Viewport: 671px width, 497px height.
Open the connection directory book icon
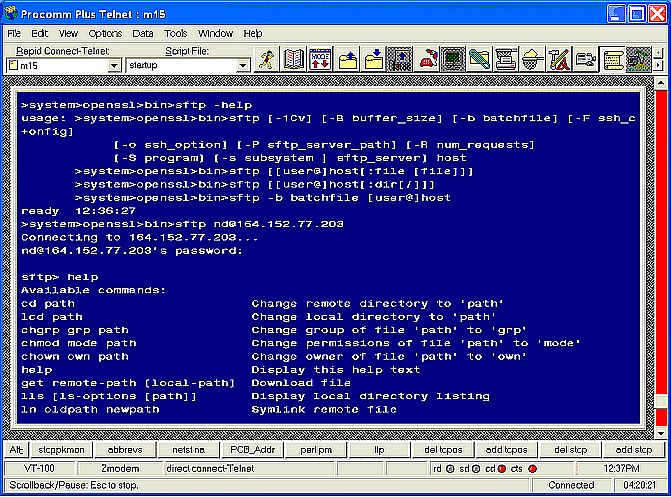tap(293, 60)
